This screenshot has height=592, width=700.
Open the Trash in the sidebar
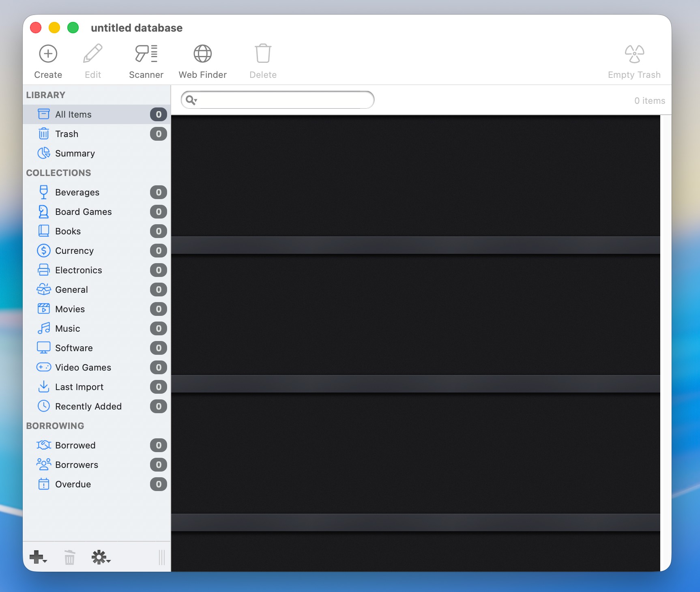[67, 134]
